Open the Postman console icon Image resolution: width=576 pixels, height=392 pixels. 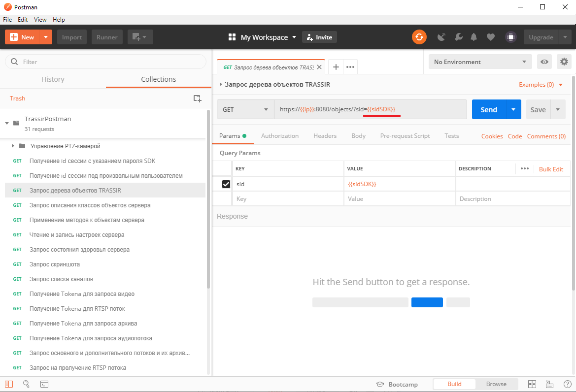(x=44, y=384)
